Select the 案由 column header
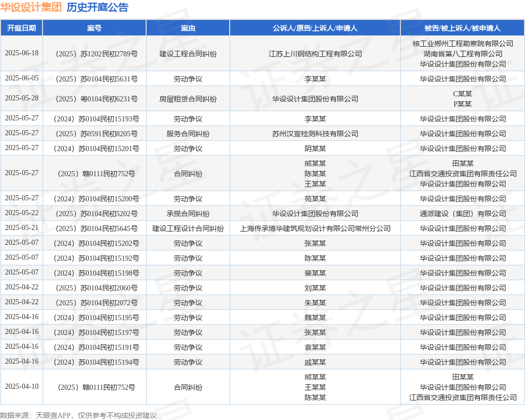525x420 pixels. (x=188, y=28)
